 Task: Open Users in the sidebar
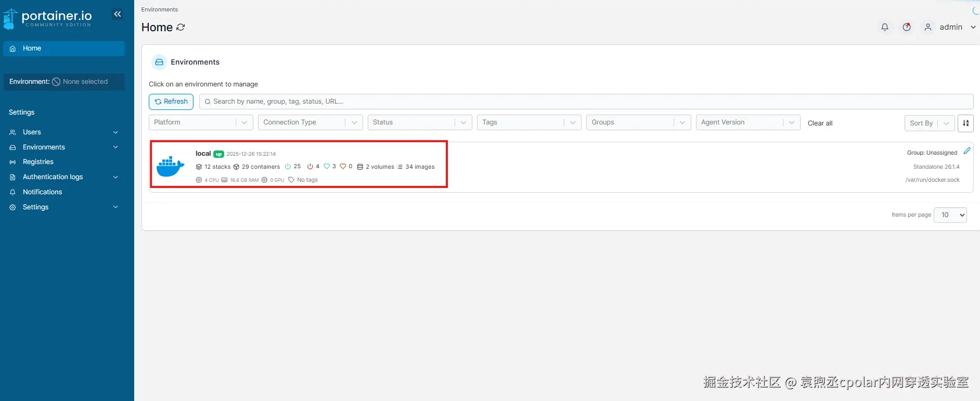64,132
